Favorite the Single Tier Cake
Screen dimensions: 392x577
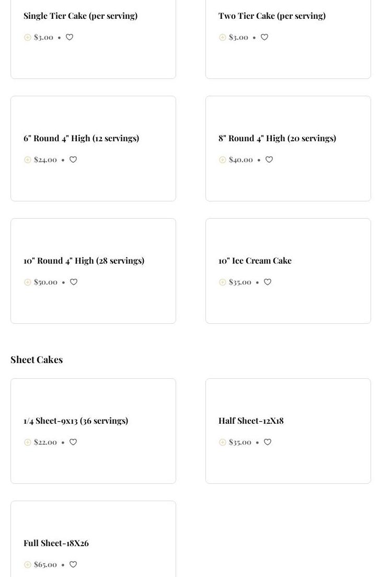(x=70, y=37)
